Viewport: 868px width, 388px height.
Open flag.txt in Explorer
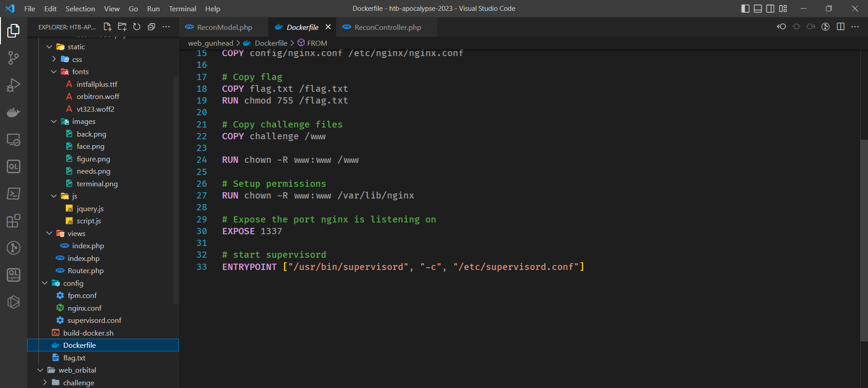click(74, 358)
